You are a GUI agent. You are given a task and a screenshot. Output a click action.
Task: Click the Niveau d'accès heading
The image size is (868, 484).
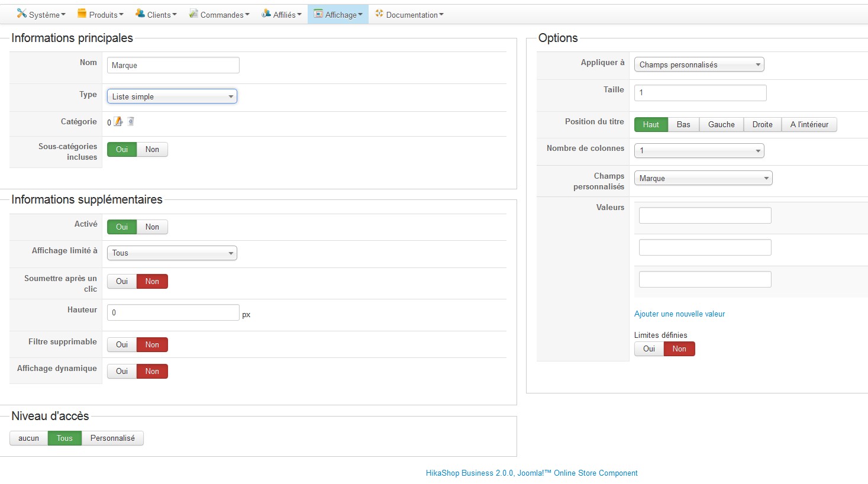point(50,416)
